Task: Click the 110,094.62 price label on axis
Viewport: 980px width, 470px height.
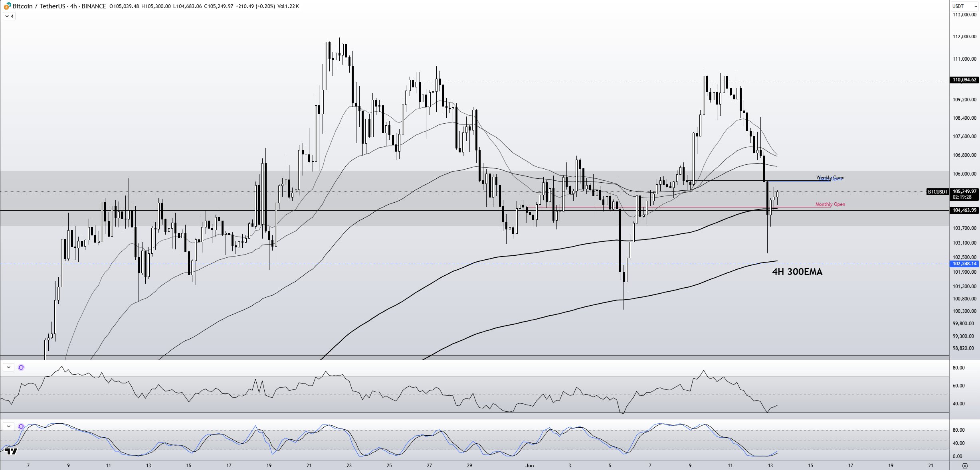Action: [964, 80]
